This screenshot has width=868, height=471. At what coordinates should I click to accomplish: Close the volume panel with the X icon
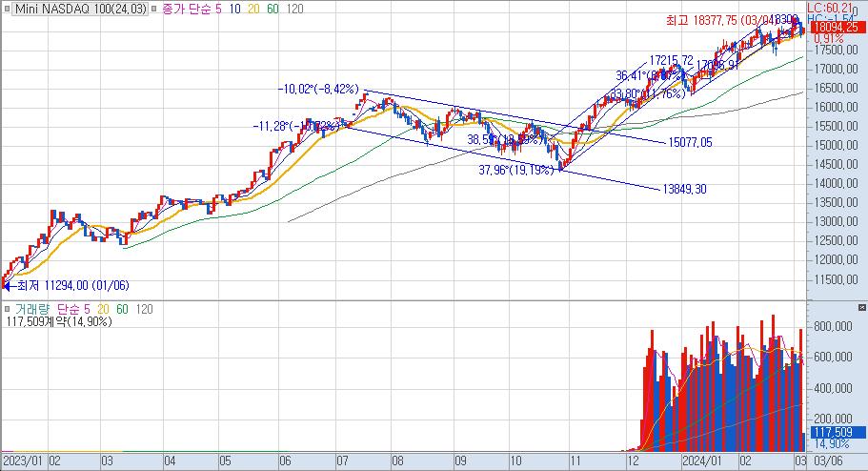click(x=862, y=308)
